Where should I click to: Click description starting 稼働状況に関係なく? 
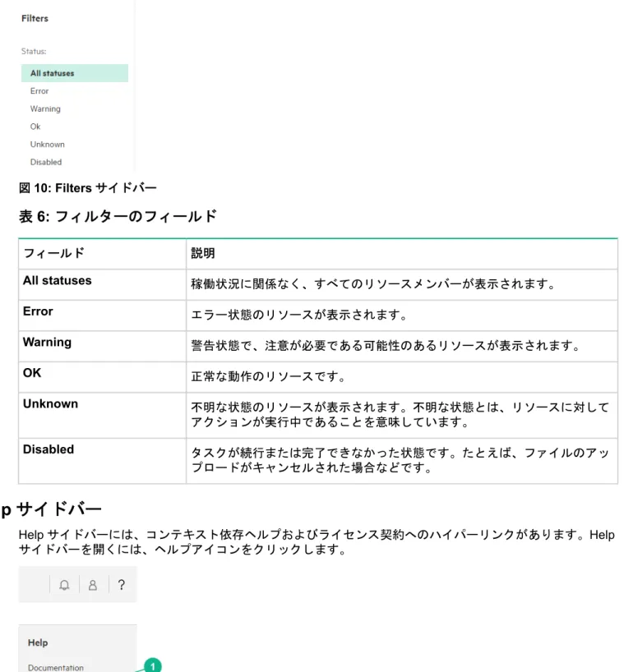(x=373, y=284)
